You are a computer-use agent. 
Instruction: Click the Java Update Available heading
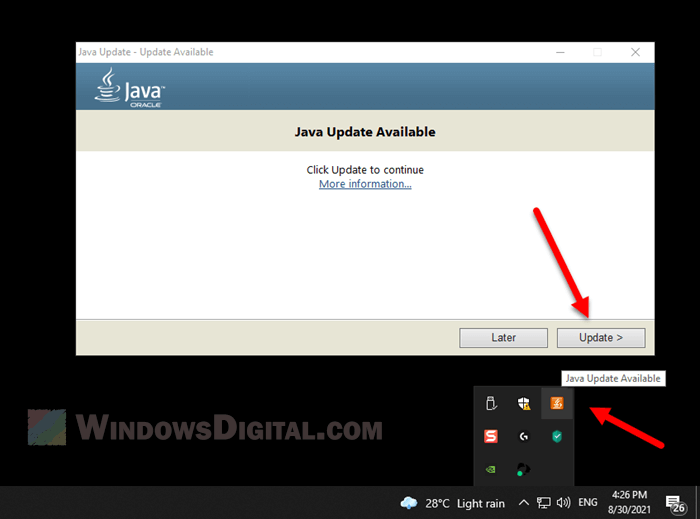(x=365, y=132)
